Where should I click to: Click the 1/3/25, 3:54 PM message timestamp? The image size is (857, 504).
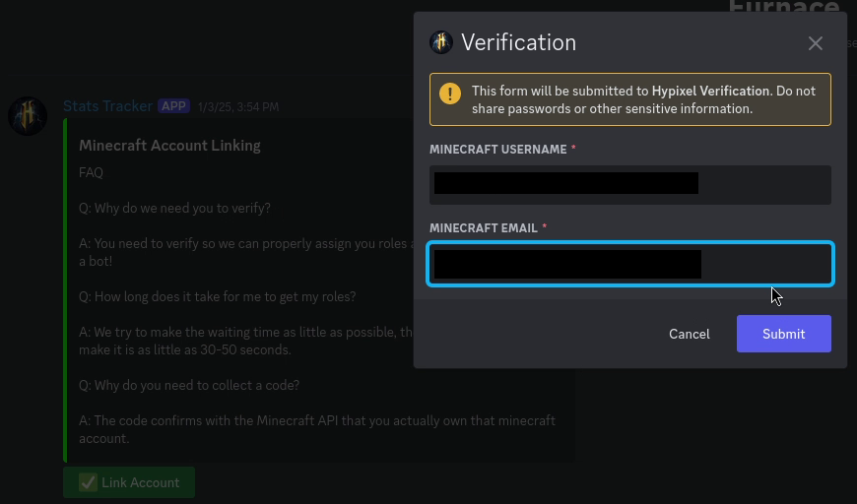click(238, 107)
